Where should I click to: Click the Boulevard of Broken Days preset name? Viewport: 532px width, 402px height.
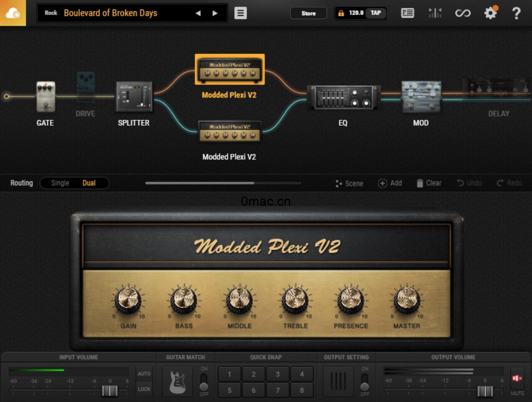click(111, 13)
